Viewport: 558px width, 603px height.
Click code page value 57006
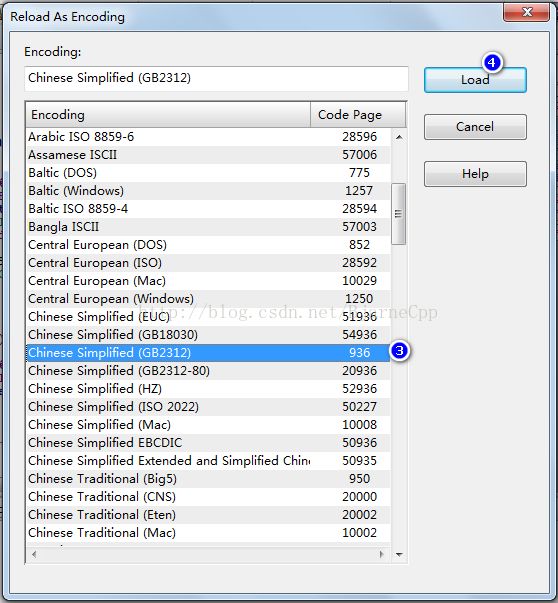(360, 155)
